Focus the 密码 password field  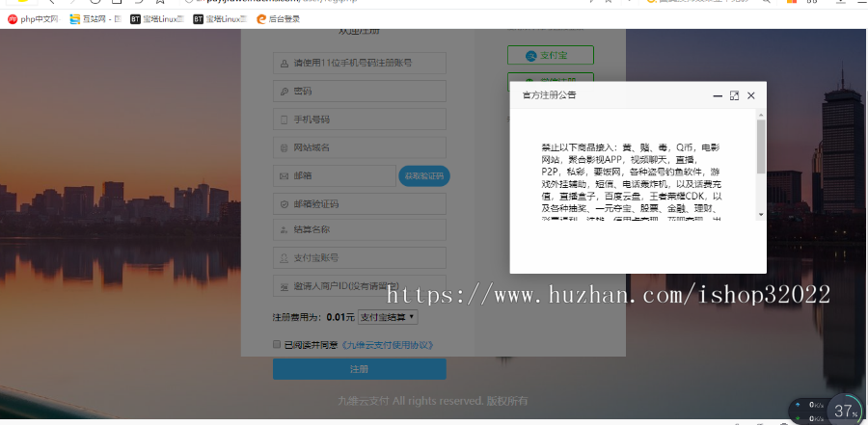(360, 92)
